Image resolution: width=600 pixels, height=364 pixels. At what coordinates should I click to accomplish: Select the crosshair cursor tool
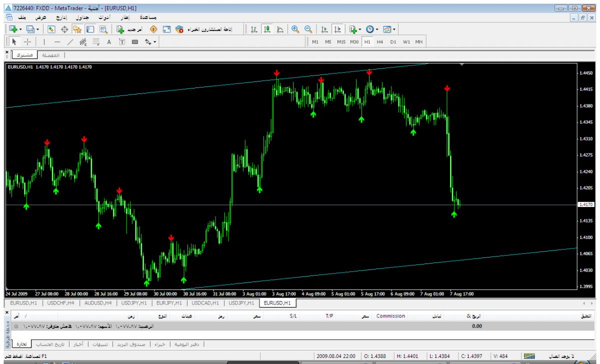tap(27, 42)
